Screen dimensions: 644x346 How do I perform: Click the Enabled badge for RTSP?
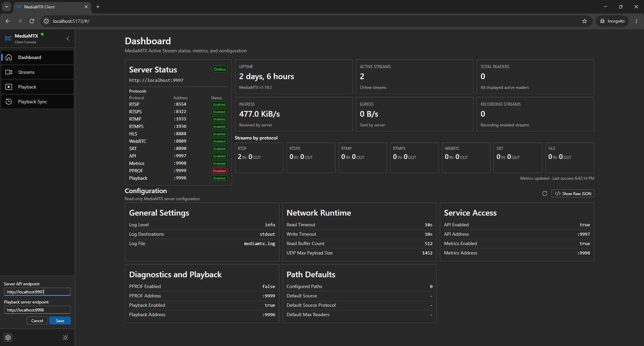[219, 105]
